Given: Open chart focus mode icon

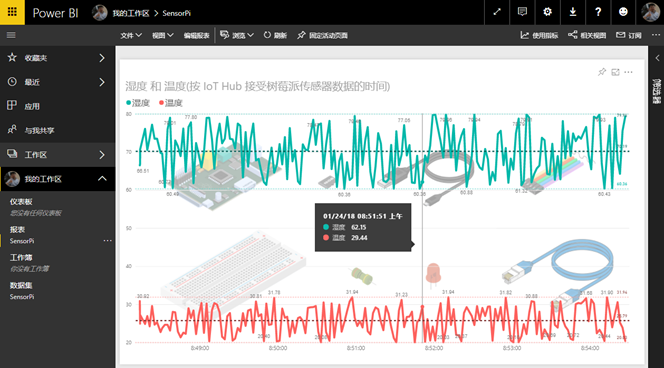Looking at the screenshot, I should point(615,72).
